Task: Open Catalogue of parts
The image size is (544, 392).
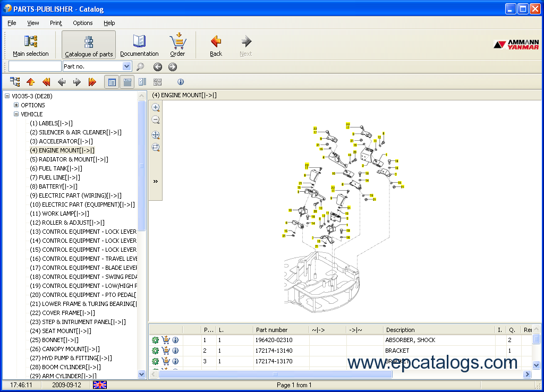Action: (89, 45)
